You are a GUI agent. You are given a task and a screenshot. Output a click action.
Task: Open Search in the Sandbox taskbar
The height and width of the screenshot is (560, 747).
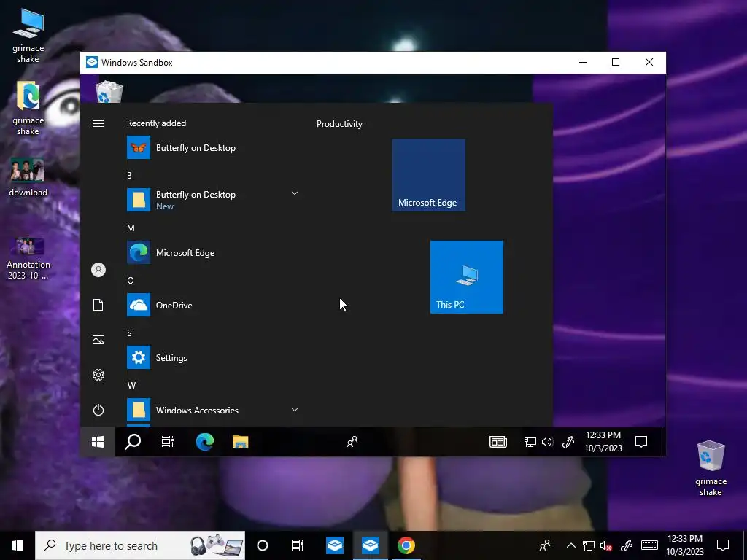point(133,442)
